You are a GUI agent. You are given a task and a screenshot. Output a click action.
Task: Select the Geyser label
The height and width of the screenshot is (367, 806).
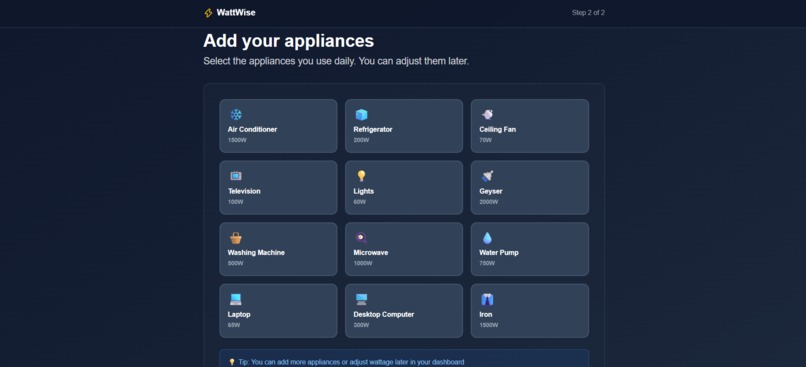(x=491, y=191)
